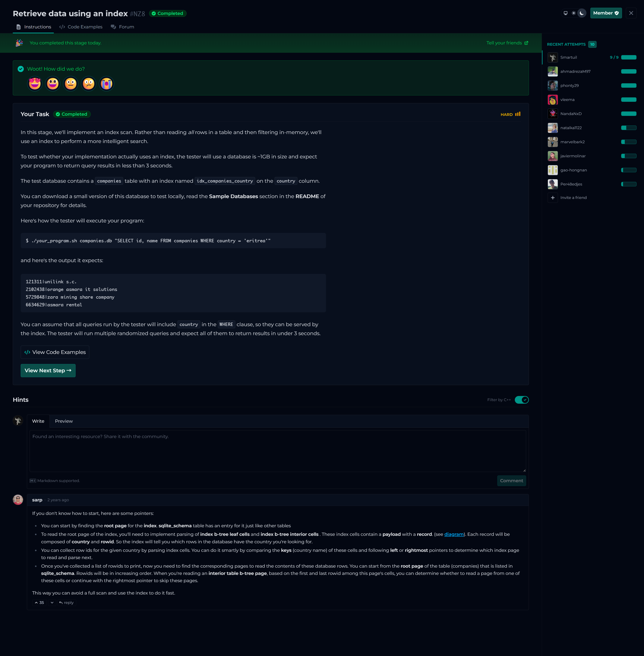Click the View Code Examples button
The width and height of the screenshot is (644, 656).
point(55,352)
